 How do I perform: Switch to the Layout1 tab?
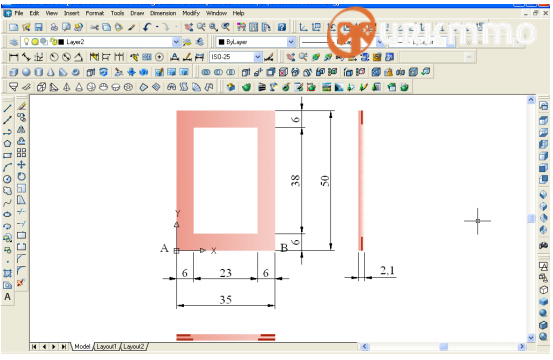click(x=106, y=347)
